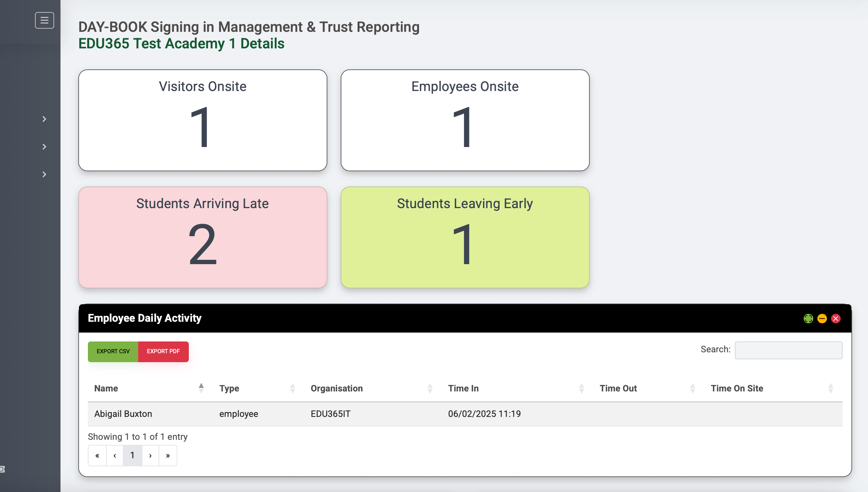
Task: Click the EXPORT CSV button
Action: tap(113, 351)
